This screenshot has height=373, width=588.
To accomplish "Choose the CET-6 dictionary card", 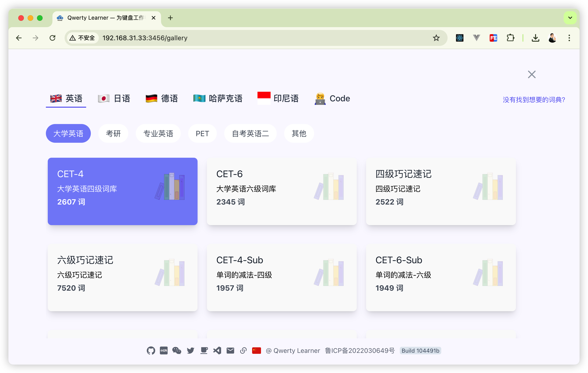I will coord(282,191).
